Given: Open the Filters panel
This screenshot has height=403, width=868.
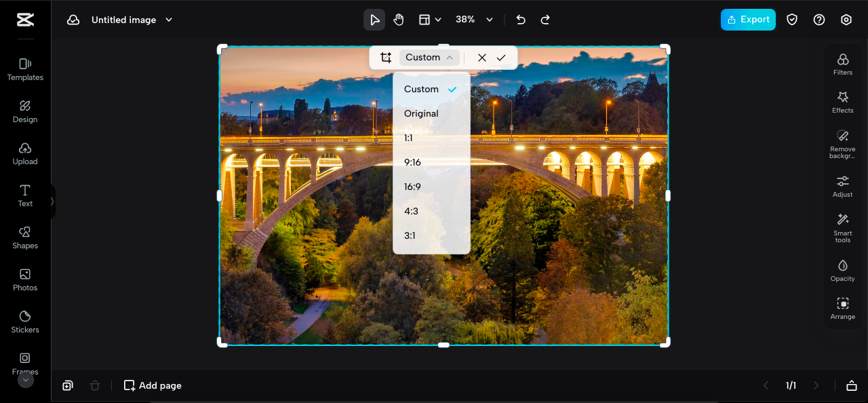Looking at the screenshot, I should pos(843,64).
